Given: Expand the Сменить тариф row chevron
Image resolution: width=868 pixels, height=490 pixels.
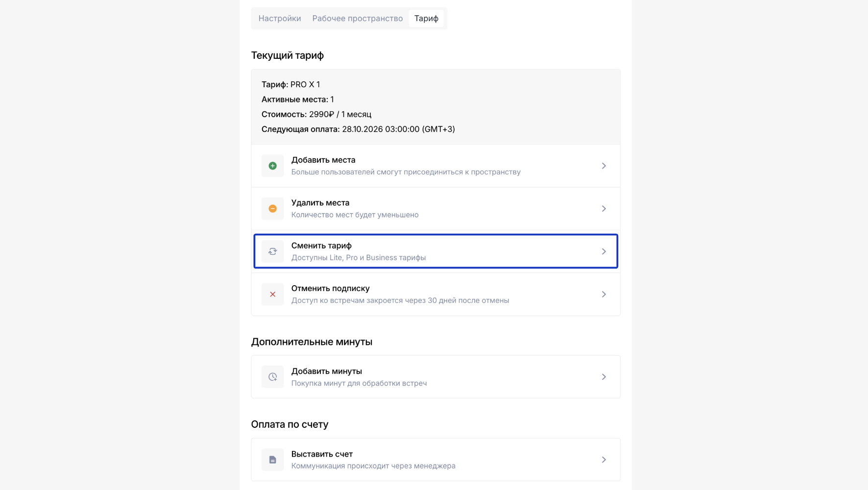Looking at the screenshot, I should click(603, 251).
